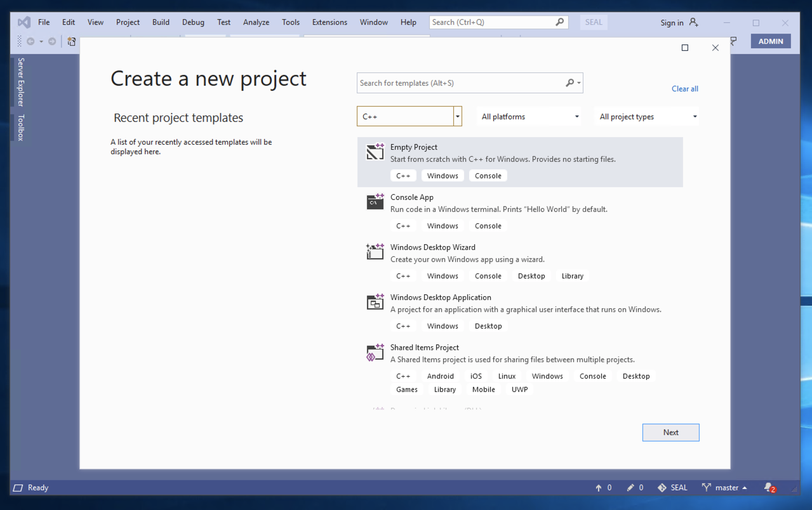The width and height of the screenshot is (812, 510).
Task: Select the Shared Items Project title
Action: point(424,348)
